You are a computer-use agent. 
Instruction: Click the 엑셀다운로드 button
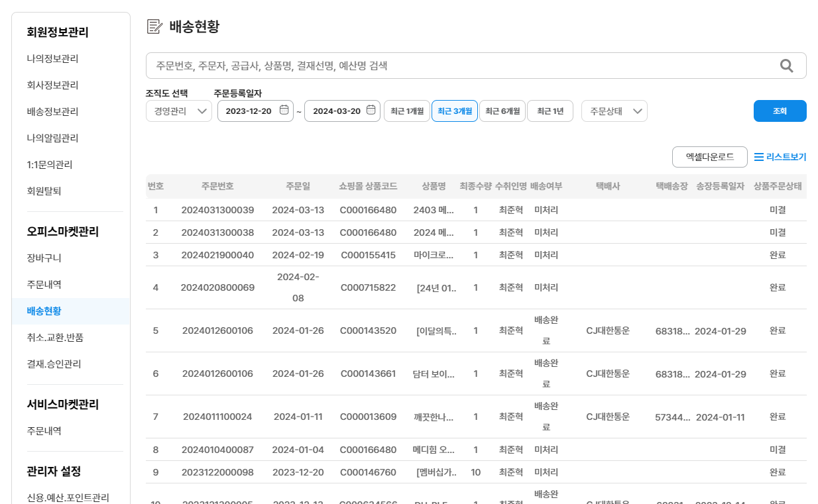(x=709, y=157)
